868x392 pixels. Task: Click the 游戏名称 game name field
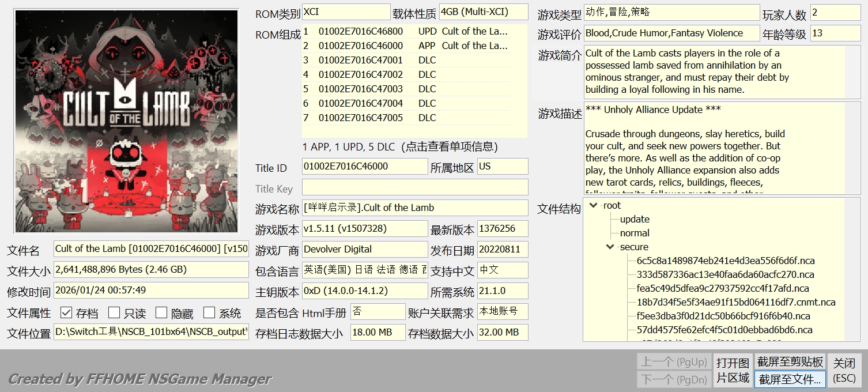[x=414, y=208]
